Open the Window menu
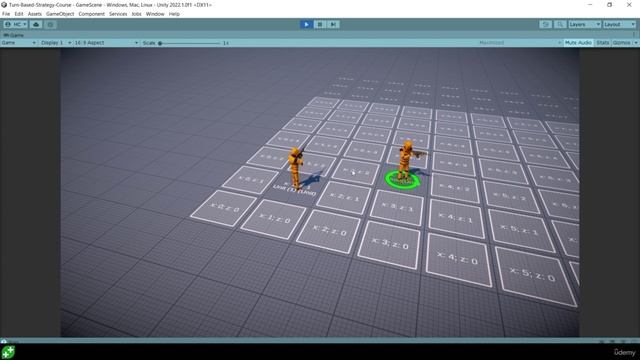This screenshot has height=360, width=640. [x=155, y=14]
